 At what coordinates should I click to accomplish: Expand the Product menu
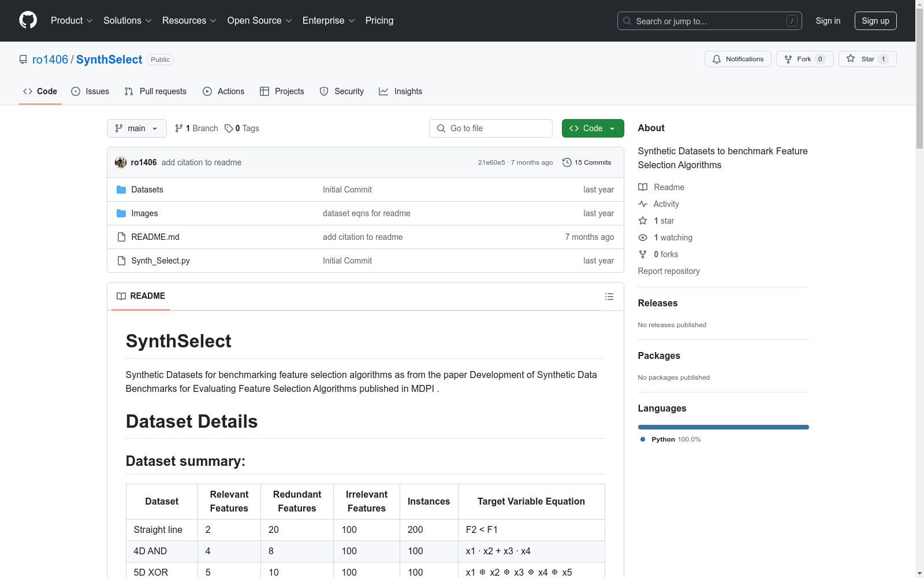click(72, 20)
